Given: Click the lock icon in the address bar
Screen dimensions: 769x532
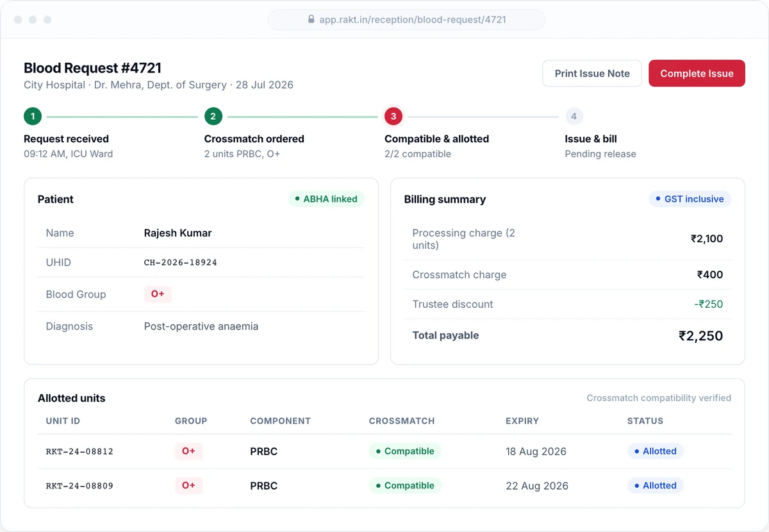Looking at the screenshot, I should tap(311, 20).
